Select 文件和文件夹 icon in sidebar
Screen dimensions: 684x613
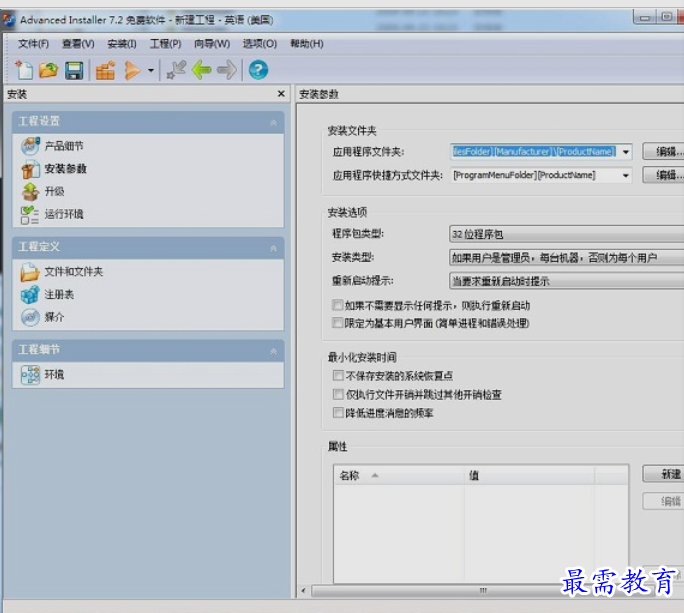tap(30, 272)
